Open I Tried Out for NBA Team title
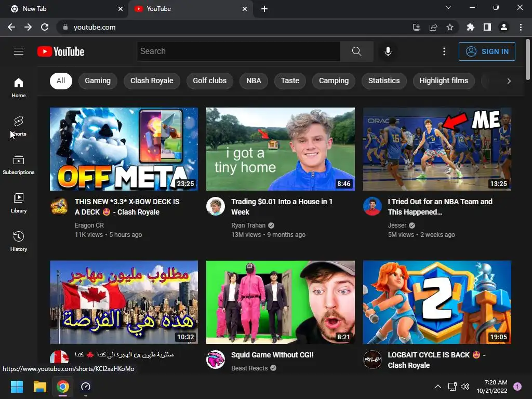Image resolution: width=532 pixels, height=399 pixels. point(440,207)
